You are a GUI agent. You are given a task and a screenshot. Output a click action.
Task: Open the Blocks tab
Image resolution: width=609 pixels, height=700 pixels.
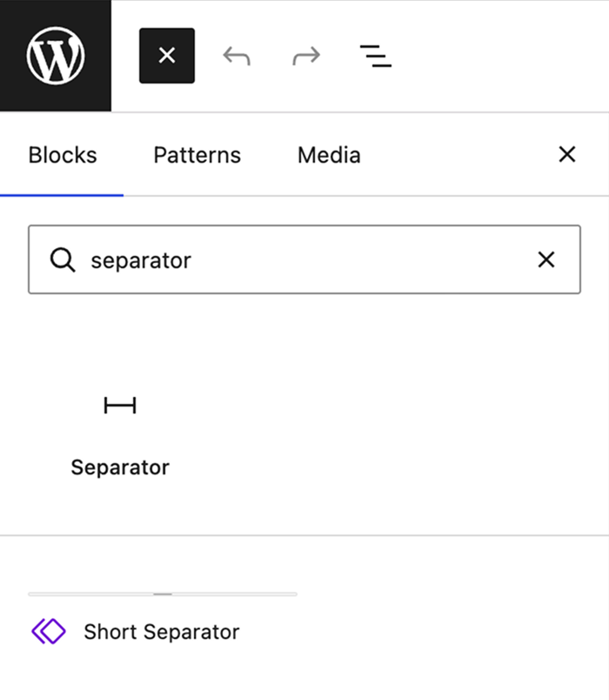pos(62,155)
